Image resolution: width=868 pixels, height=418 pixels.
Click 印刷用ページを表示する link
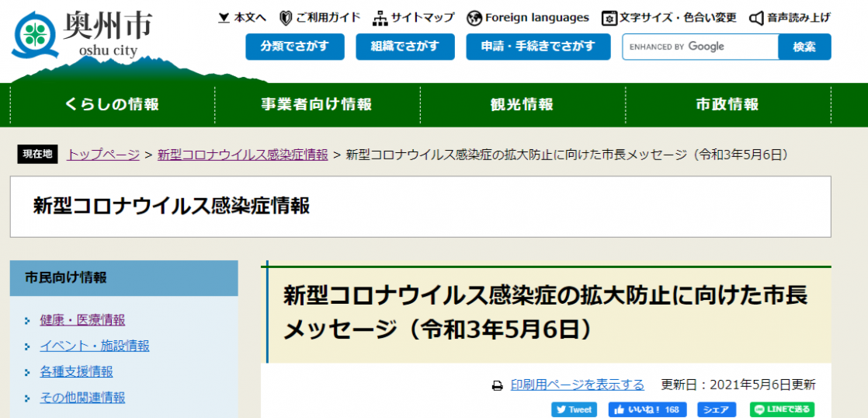coord(578,385)
